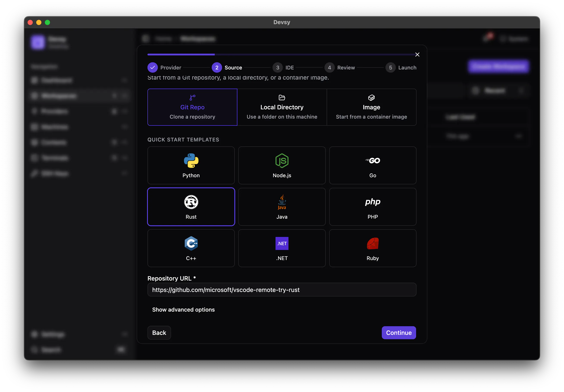The image size is (564, 392).
Task: Choose the C++ quick start template
Action: tap(191, 248)
